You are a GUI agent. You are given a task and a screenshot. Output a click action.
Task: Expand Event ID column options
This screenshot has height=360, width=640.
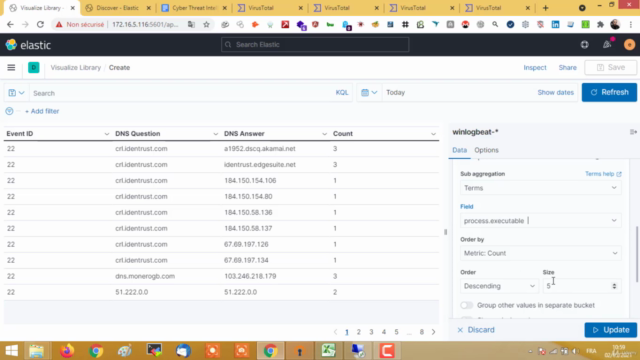tap(107, 134)
